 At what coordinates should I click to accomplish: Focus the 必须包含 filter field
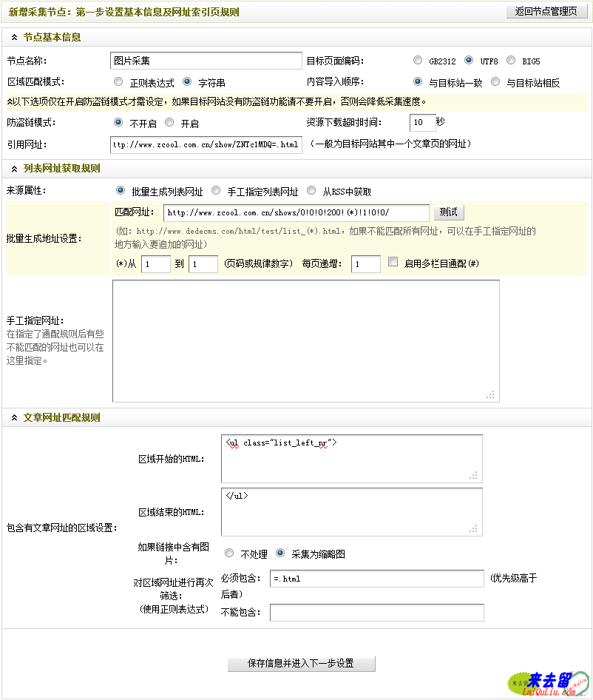[x=377, y=579]
